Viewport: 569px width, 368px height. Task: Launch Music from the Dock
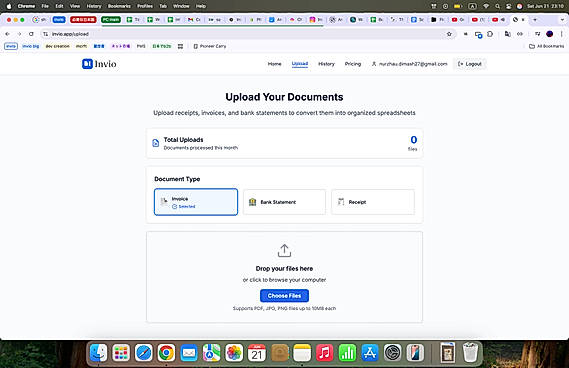click(325, 352)
